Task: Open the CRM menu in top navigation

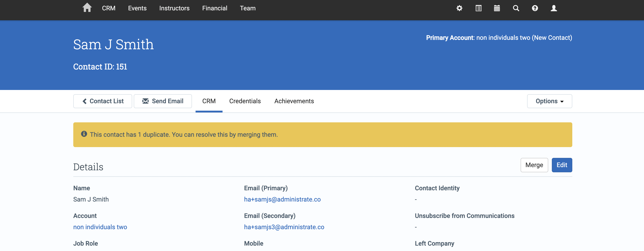Action: [x=109, y=8]
